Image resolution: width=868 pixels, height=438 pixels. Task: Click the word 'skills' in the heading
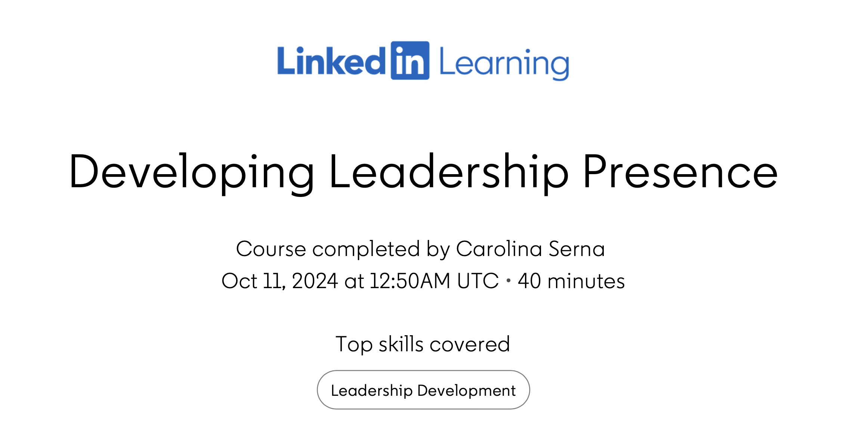401,344
